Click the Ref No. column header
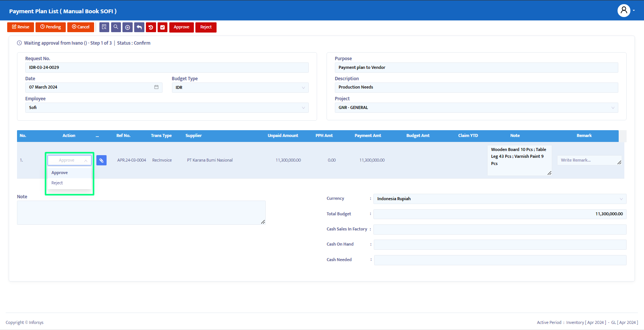 [x=123, y=135]
